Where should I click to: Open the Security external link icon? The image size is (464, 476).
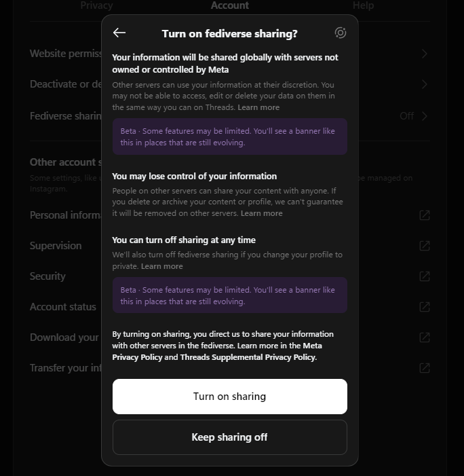coord(425,276)
